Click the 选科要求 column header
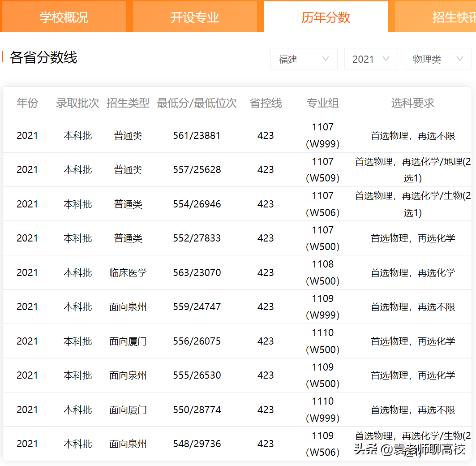 (412, 102)
